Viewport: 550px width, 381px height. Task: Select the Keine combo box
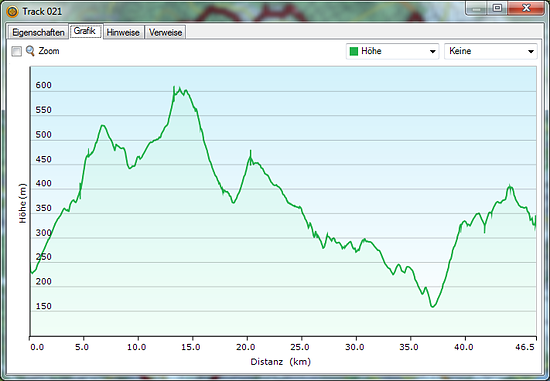(490, 51)
